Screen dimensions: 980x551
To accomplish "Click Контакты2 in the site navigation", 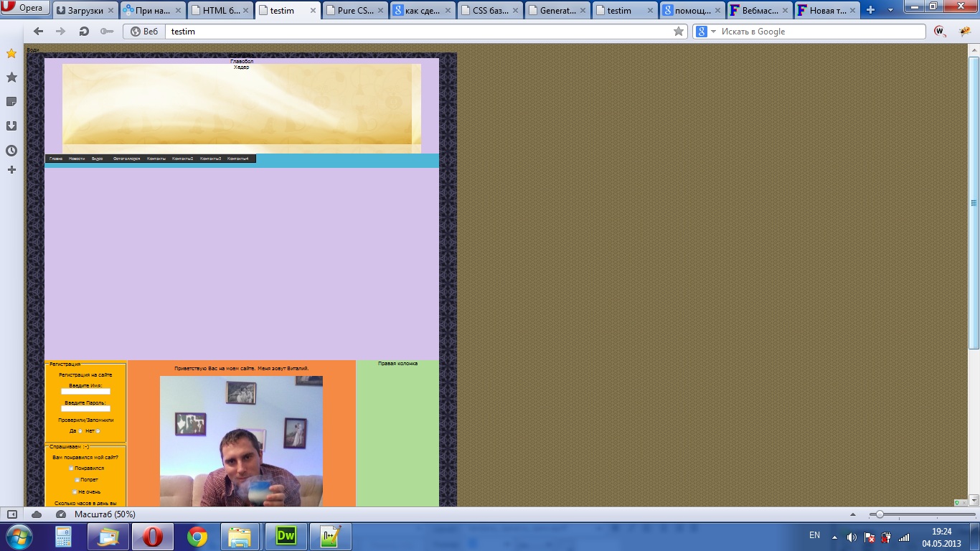I will pyautogui.click(x=183, y=159).
